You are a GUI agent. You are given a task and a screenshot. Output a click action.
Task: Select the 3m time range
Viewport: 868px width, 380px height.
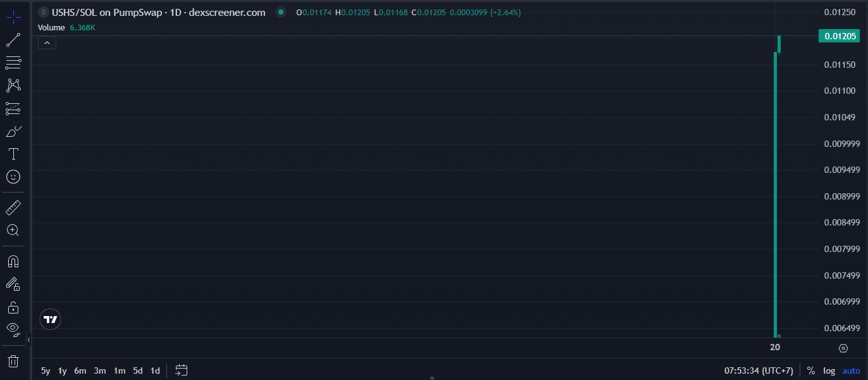point(99,370)
